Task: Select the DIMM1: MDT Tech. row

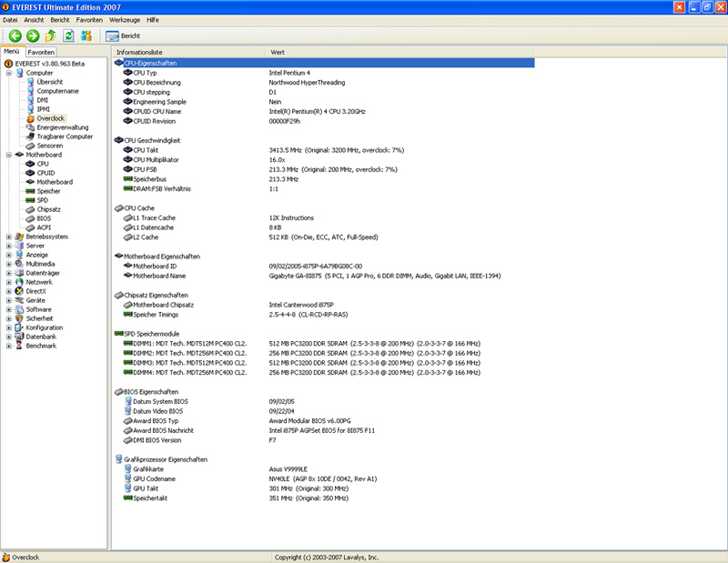Action: click(x=324, y=344)
